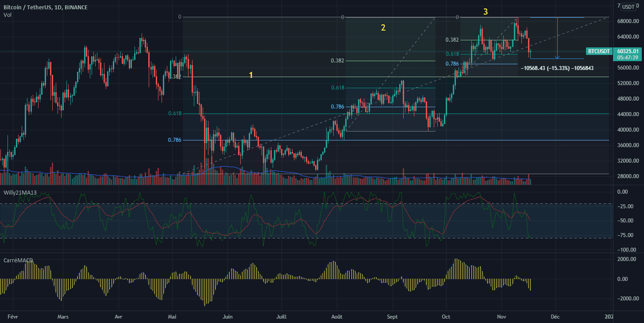
Task: Select the 0.786 Fibonacci label under annotation 3
Action: (x=452, y=64)
